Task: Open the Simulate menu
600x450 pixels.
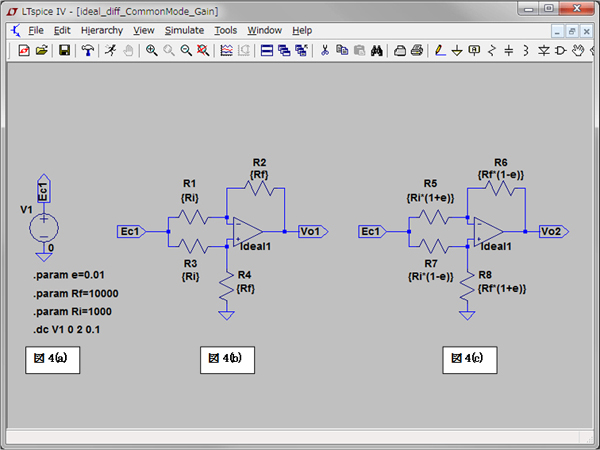Action: pos(184,30)
